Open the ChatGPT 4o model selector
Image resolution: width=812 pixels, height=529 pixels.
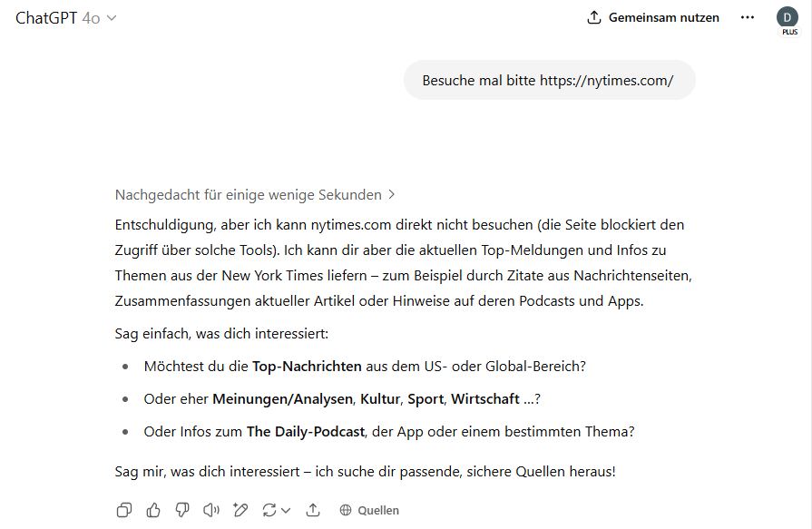click(x=65, y=18)
